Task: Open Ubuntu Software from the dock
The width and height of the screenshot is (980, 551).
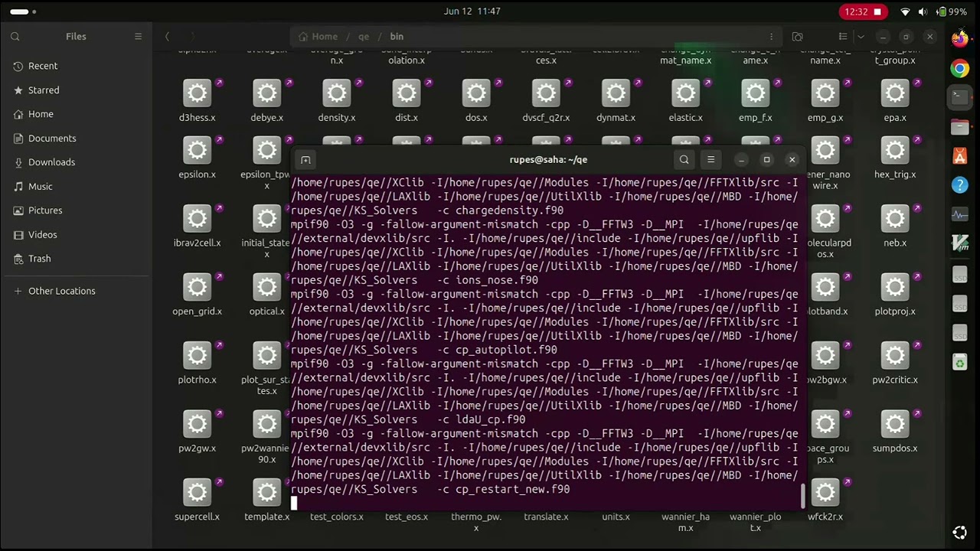Action: point(959,156)
